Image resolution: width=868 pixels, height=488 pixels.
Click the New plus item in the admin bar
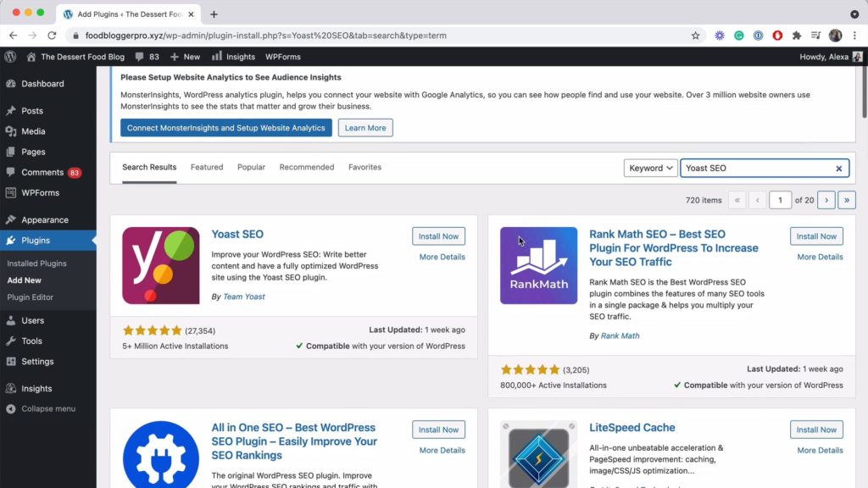[x=185, y=57]
